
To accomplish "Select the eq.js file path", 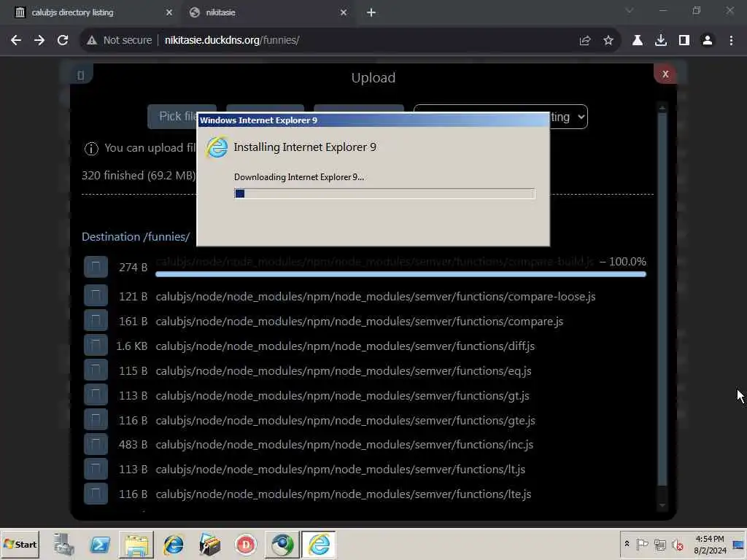I will [x=344, y=371].
